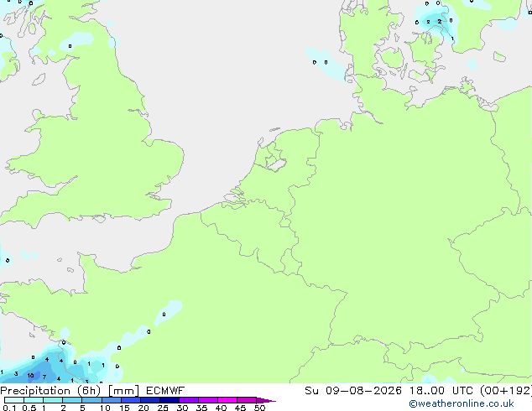This screenshot has height=411, width=532.
Task: Click the legend label 35
Action: (201, 408)
